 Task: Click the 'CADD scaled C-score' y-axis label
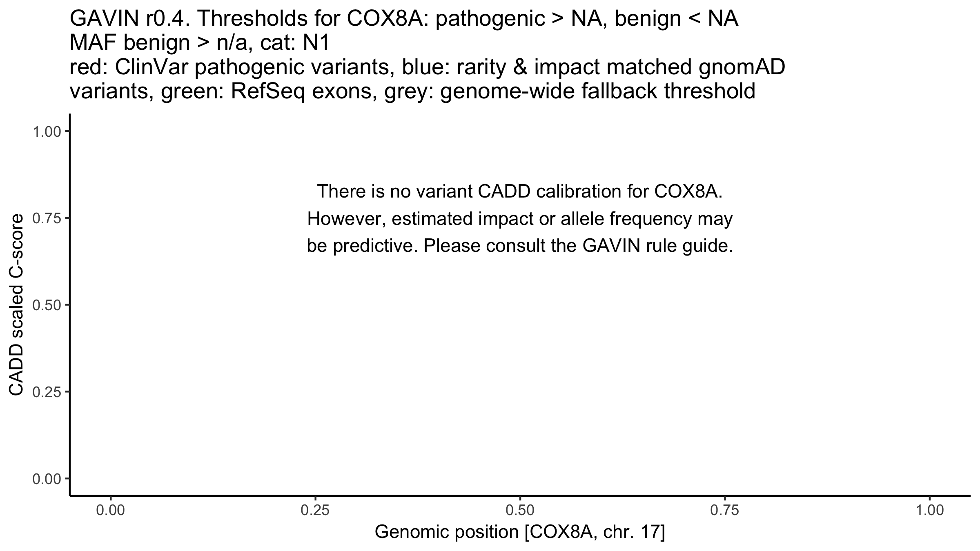point(16,305)
